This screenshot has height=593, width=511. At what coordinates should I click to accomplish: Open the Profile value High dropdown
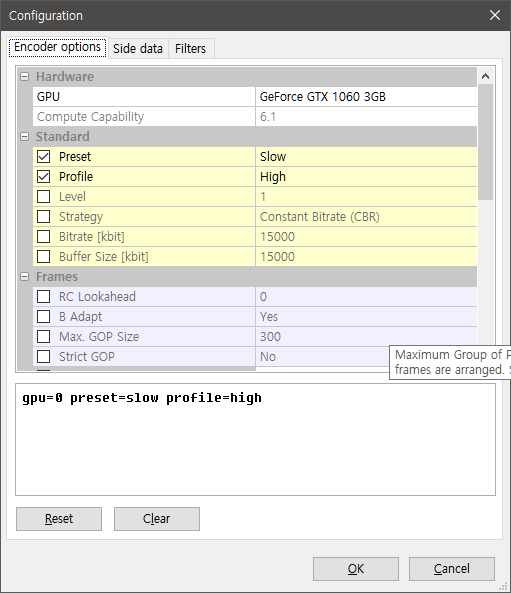[x=366, y=177]
